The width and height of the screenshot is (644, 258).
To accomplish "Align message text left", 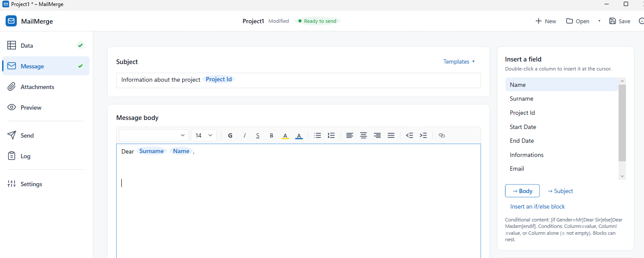I will tap(350, 135).
